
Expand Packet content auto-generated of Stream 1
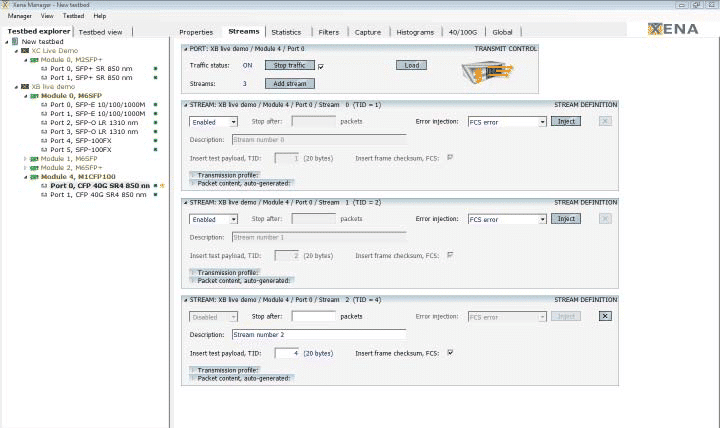coord(242,280)
